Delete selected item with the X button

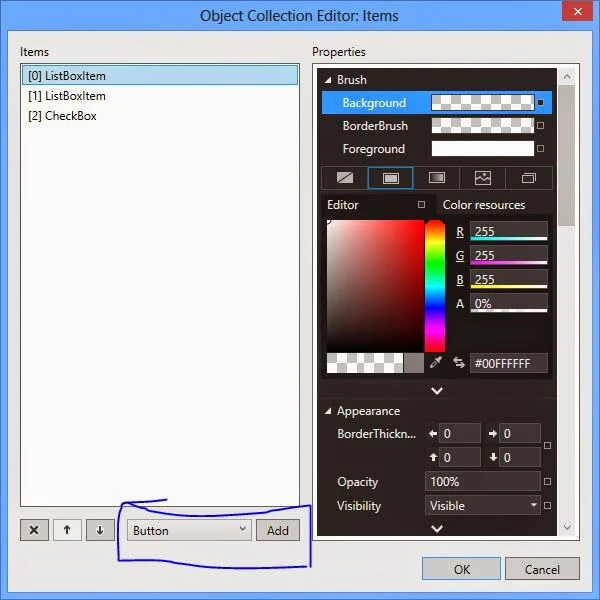click(x=34, y=530)
